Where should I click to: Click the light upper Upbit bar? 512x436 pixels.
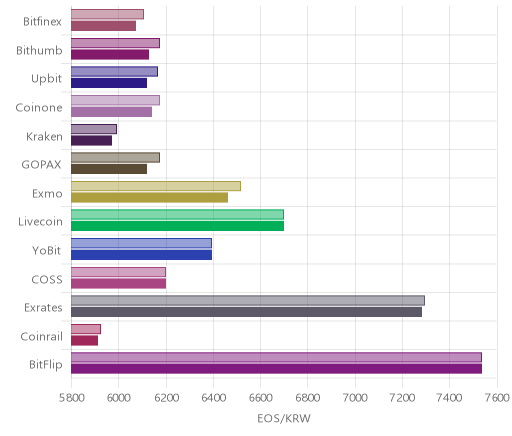114,72
